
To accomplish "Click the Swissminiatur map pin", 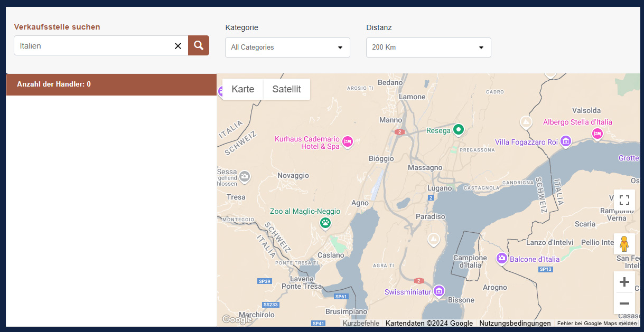I will click(x=438, y=291).
